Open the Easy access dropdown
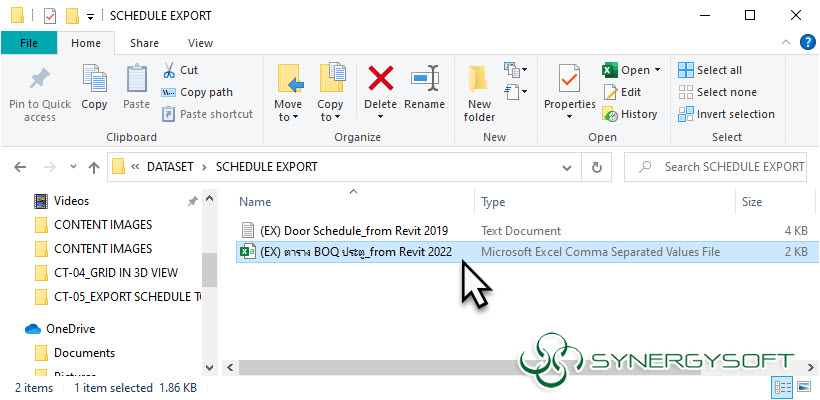The image size is (820, 400). click(x=516, y=93)
